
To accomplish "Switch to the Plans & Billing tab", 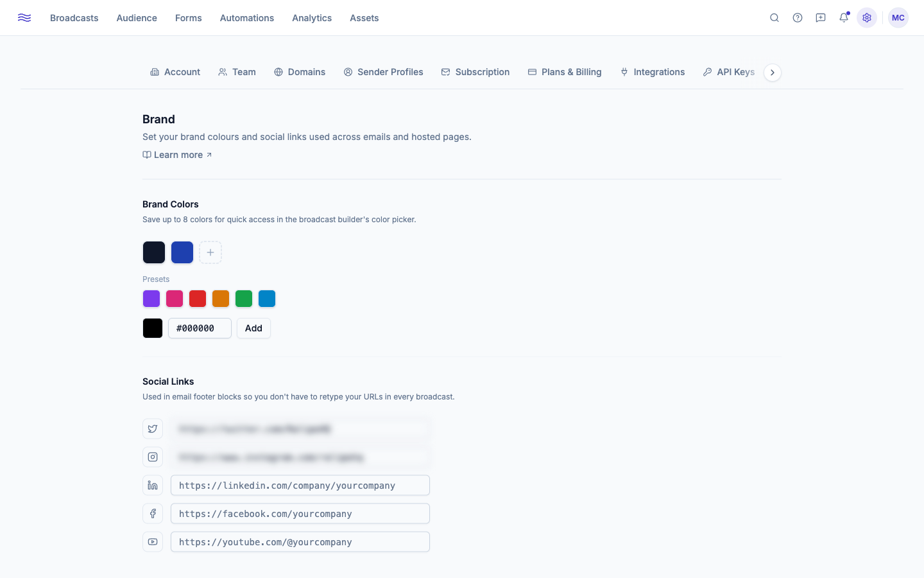I will coord(565,72).
